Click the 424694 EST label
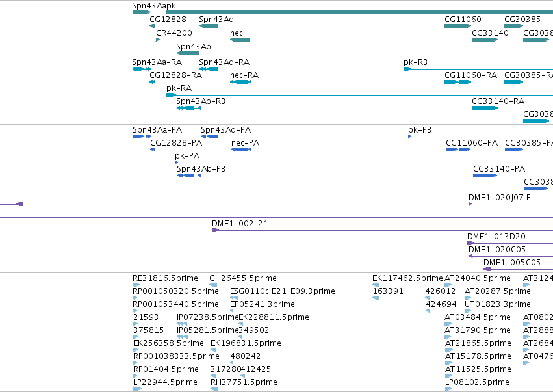 pyautogui.click(x=441, y=304)
